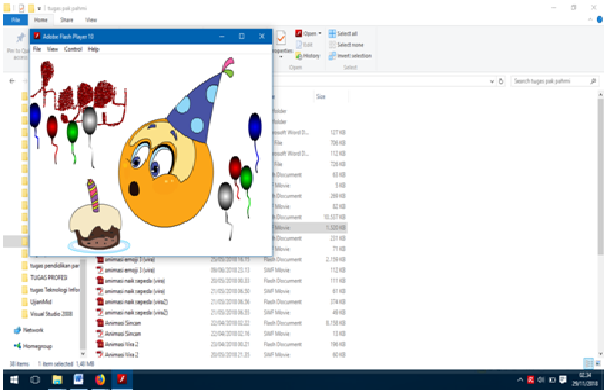Click the taskbar clock and date

585,380
